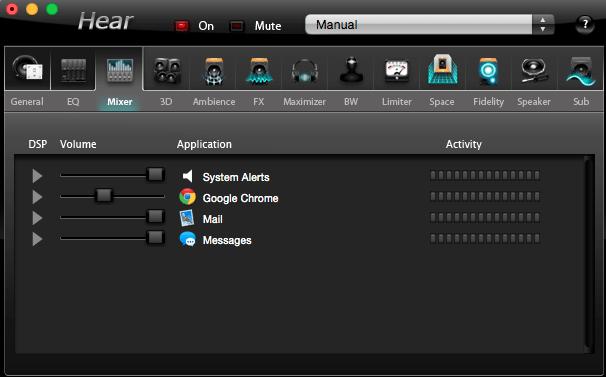Open the Sub subwoofer icon
This screenshot has width=606, height=377.
tap(581, 71)
